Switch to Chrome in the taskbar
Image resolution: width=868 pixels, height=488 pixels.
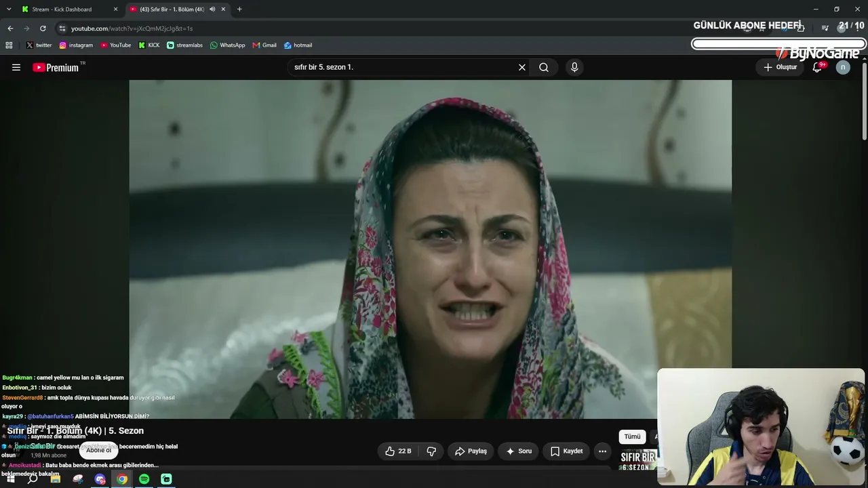click(122, 479)
